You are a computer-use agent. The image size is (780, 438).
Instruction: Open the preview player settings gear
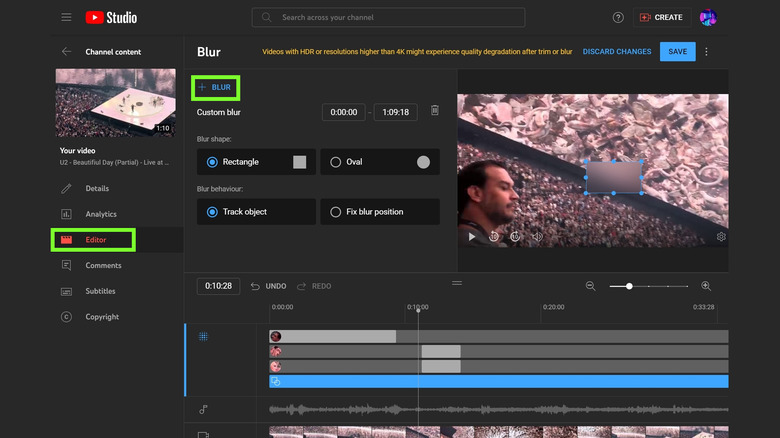coord(721,237)
